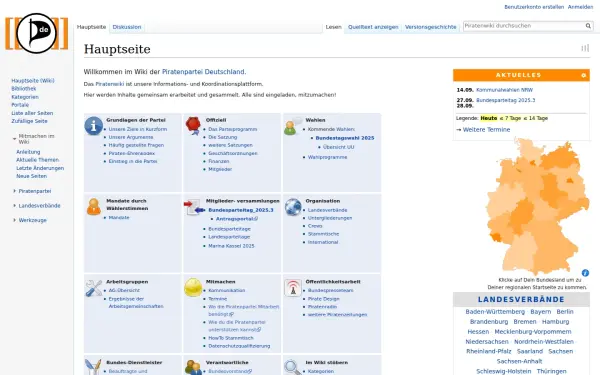Image resolution: width=600 pixels, height=375 pixels.
Task: Click the red seal icon beside Offiziell
Action: click(x=193, y=126)
